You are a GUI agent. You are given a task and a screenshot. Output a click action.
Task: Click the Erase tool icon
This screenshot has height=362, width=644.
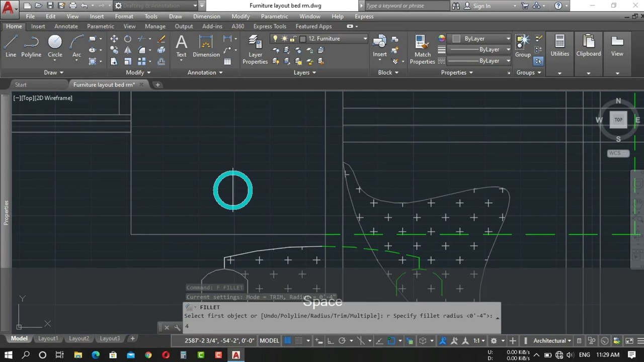[x=162, y=39]
